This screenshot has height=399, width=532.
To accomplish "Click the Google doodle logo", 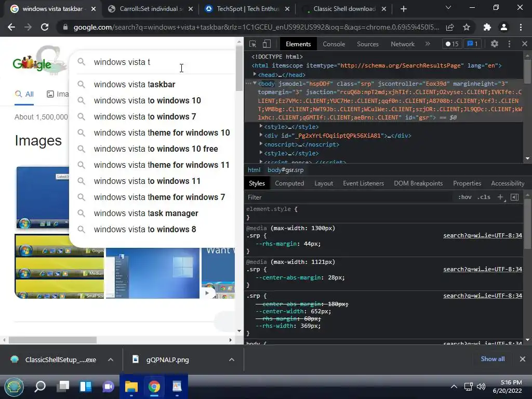I will click(x=38, y=61).
